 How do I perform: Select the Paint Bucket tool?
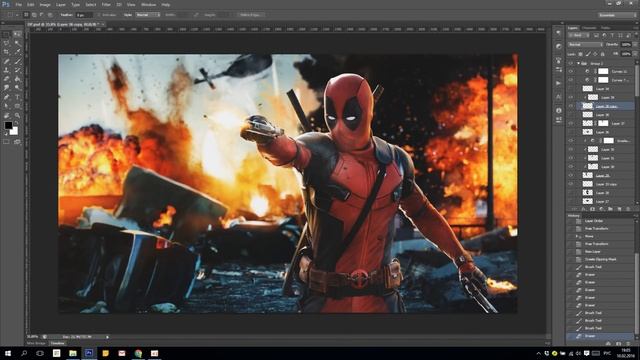pyautogui.click(x=17, y=79)
